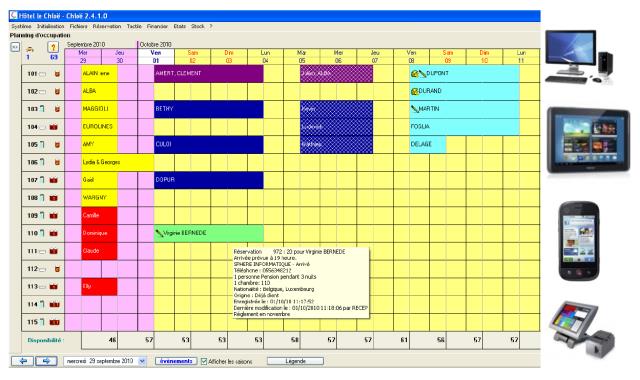Click the 29 septembre 2010 date field
This screenshot has height=380, width=640.
pos(101,361)
